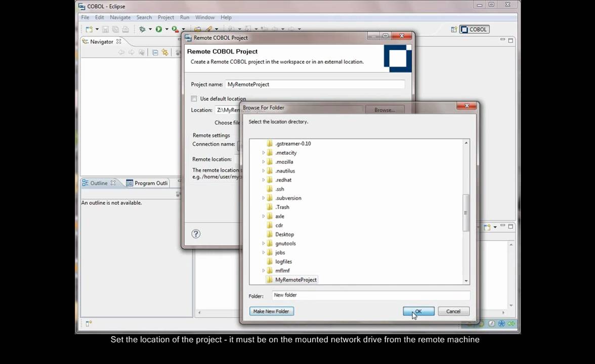Expand the gnutools folder

click(263, 244)
